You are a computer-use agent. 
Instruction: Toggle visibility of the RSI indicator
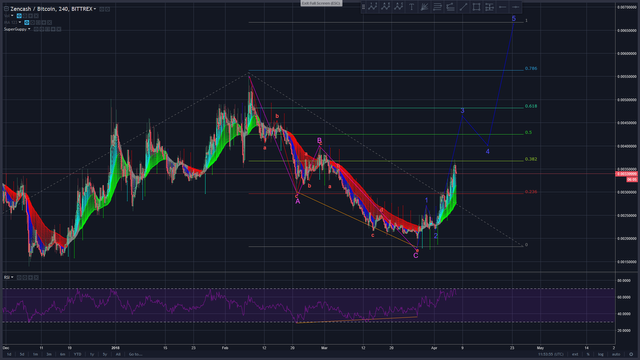click(x=19, y=277)
